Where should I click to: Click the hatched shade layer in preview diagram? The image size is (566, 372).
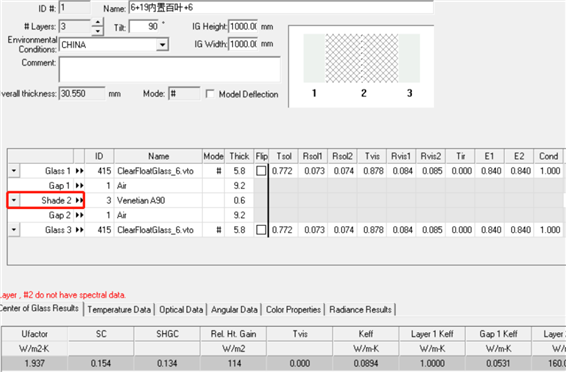coord(362,58)
